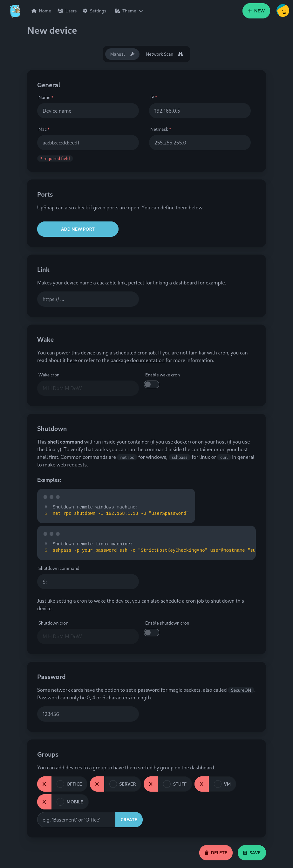Click the Shutdown command field
The image size is (293, 868).
(88, 582)
